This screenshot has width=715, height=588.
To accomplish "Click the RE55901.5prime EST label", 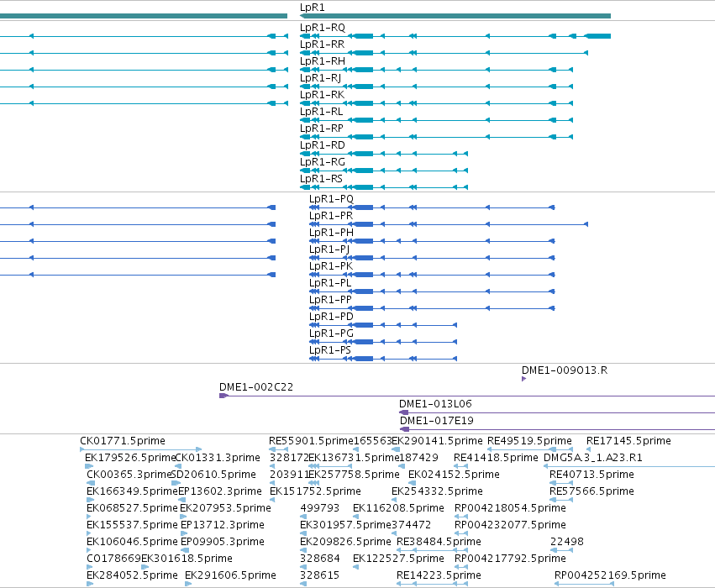I will coord(311,441).
